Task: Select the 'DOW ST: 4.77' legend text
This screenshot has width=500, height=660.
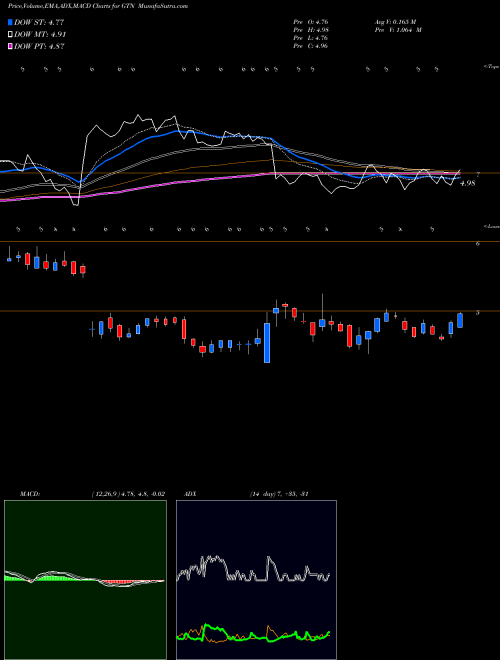Action: coord(39,22)
